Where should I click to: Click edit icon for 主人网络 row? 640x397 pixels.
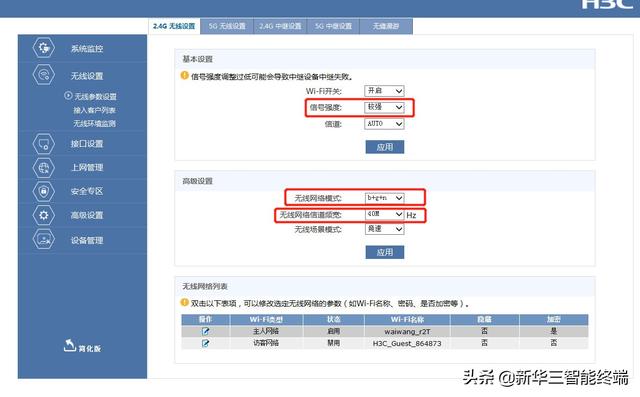coord(205,331)
